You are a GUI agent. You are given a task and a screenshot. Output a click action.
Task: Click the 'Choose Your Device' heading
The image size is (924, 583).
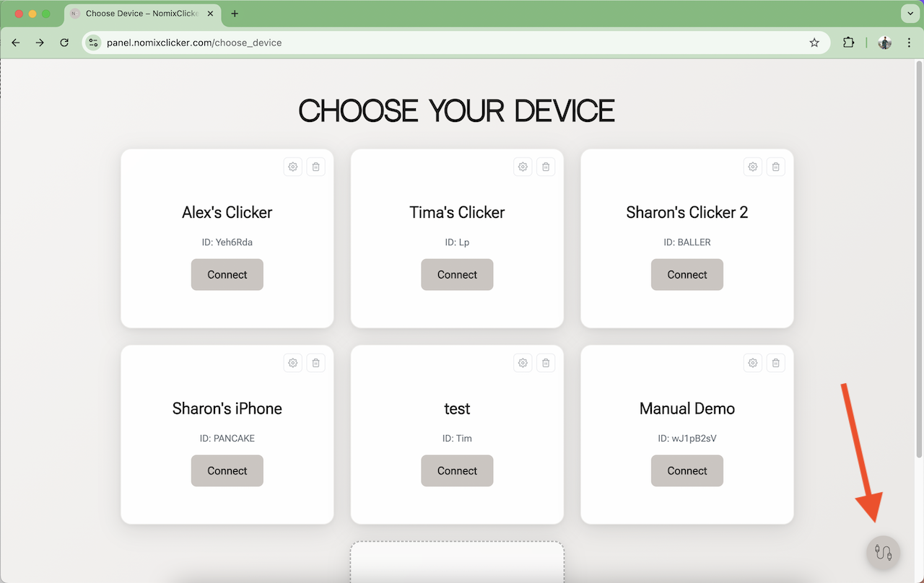[x=457, y=111]
